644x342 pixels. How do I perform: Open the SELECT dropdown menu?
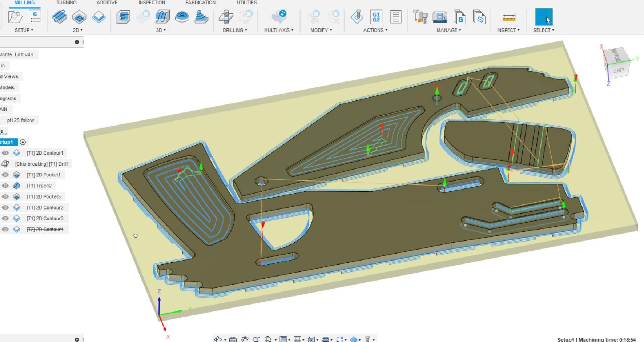click(544, 30)
